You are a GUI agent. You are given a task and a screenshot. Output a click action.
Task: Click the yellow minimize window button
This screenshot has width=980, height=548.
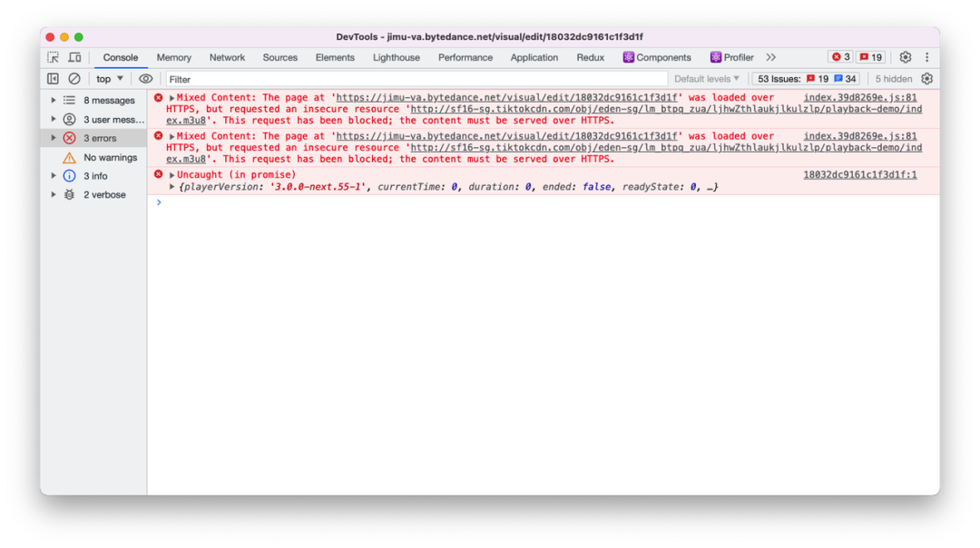(64, 37)
